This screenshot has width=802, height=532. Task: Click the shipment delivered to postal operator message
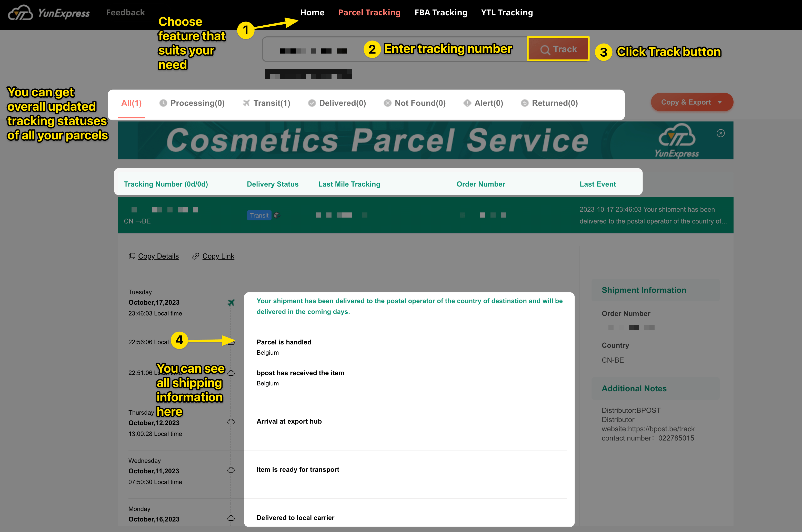point(410,306)
